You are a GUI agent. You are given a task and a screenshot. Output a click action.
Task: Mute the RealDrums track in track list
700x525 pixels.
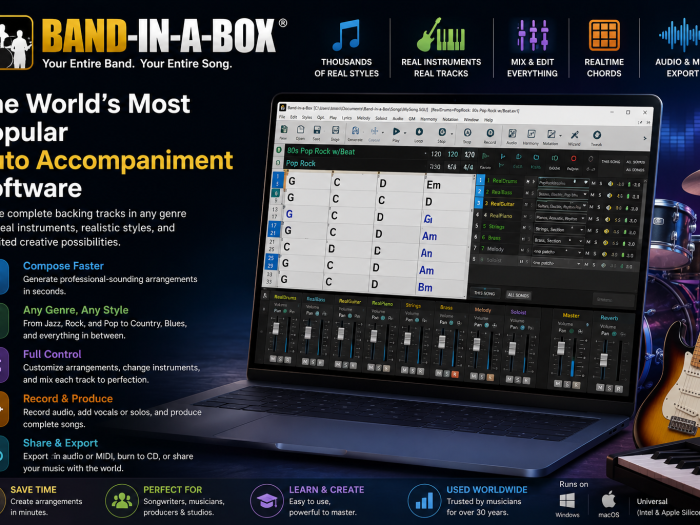pyautogui.click(x=594, y=183)
